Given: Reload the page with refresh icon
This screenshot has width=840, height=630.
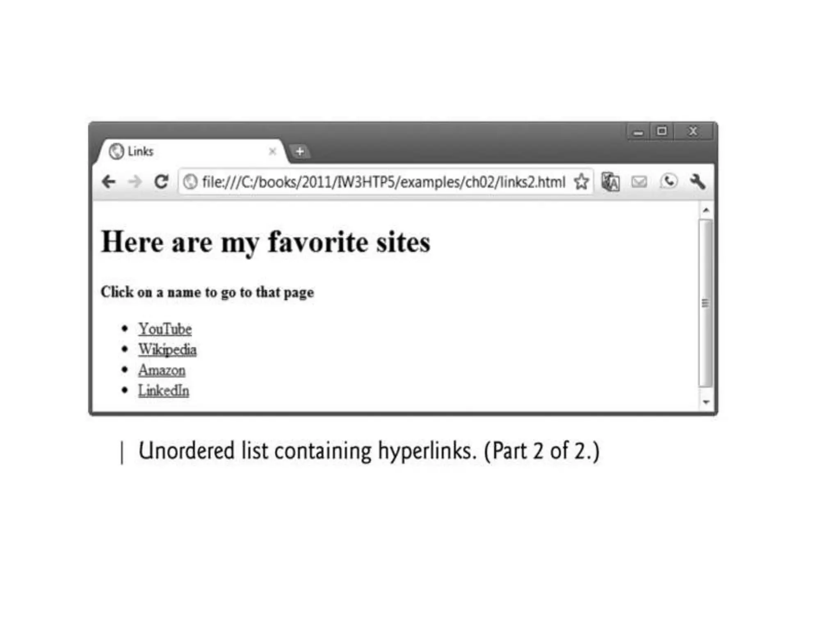Looking at the screenshot, I should pos(161,182).
